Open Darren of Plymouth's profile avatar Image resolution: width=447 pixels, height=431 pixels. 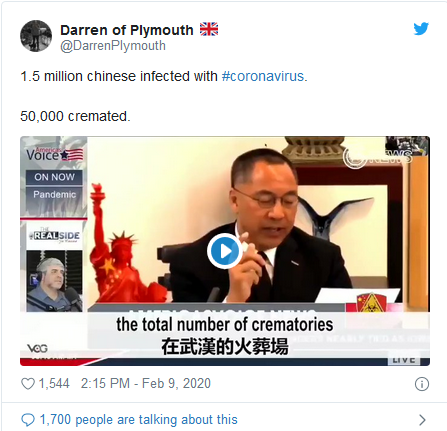click(36, 36)
